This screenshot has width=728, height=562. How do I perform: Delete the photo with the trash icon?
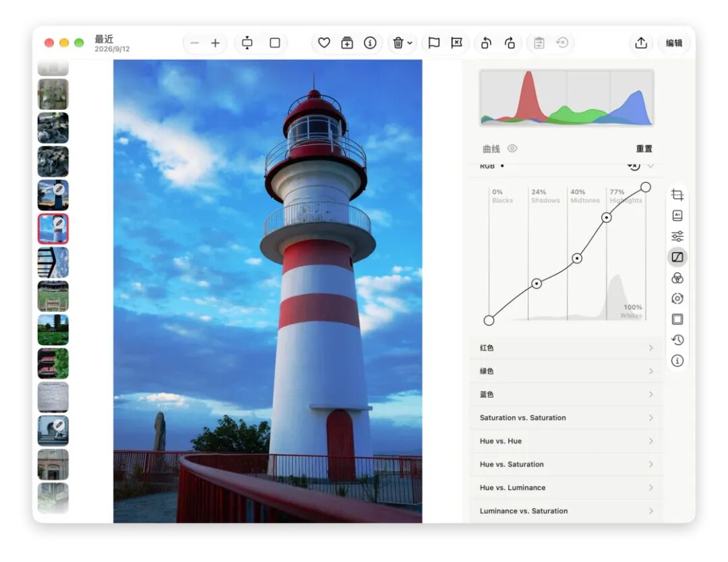coord(398,43)
